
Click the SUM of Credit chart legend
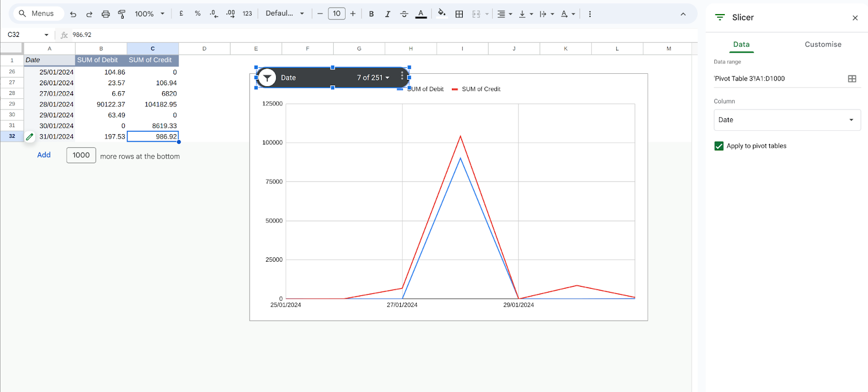point(476,89)
